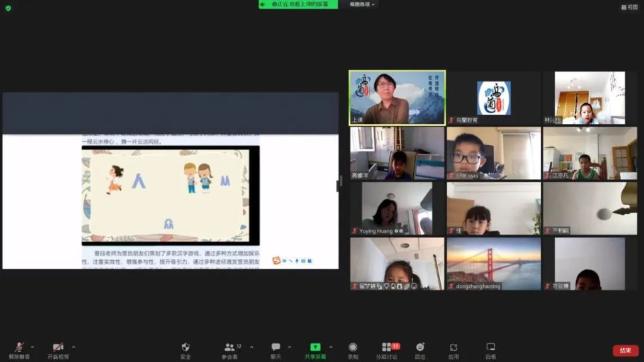The height and width of the screenshot is (362, 644).
Task: Select the logo avatar participant tile
Action: (x=494, y=98)
